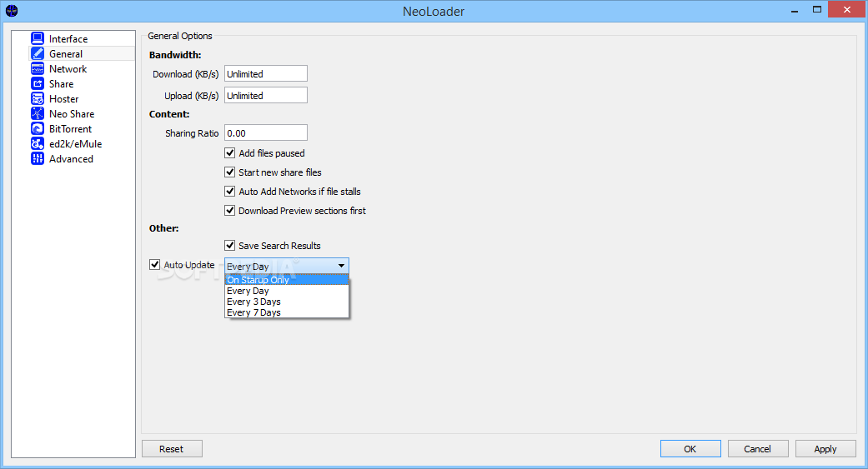Image resolution: width=868 pixels, height=469 pixels.
Task: Click the Neo Share nodes icon
Action: [x=37, y=113]
